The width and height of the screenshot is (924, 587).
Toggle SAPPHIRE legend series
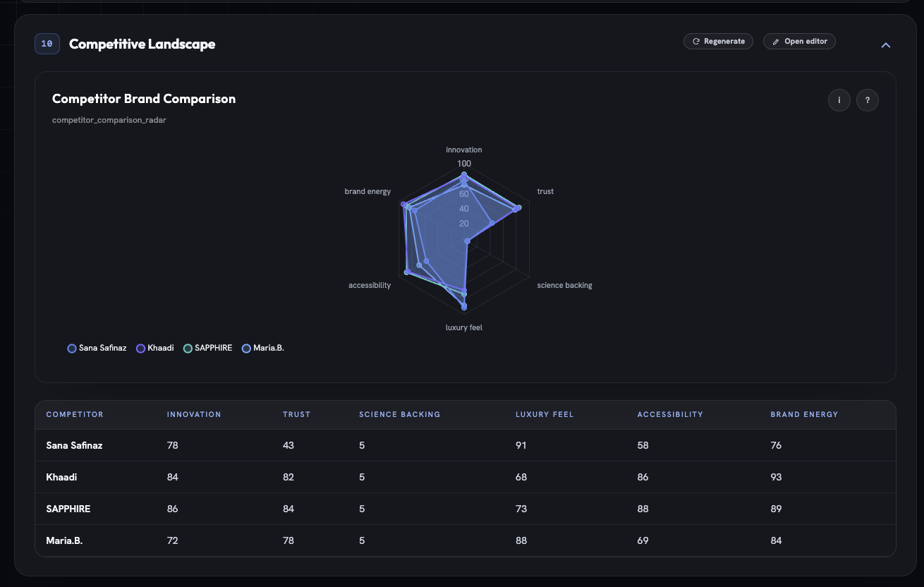click(207, 348)
